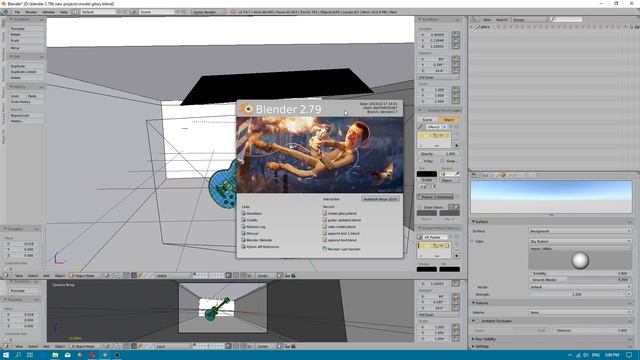Viewport: 640px width, 360px height.
Task: Open Default screen layout dropdown
Action: [98, 12]
